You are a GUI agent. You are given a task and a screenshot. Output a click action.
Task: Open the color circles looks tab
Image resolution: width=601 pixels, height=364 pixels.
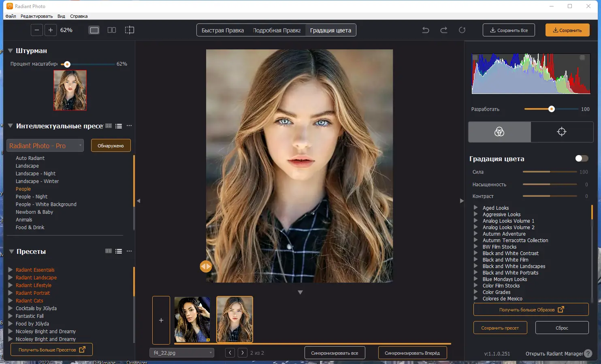499,132
